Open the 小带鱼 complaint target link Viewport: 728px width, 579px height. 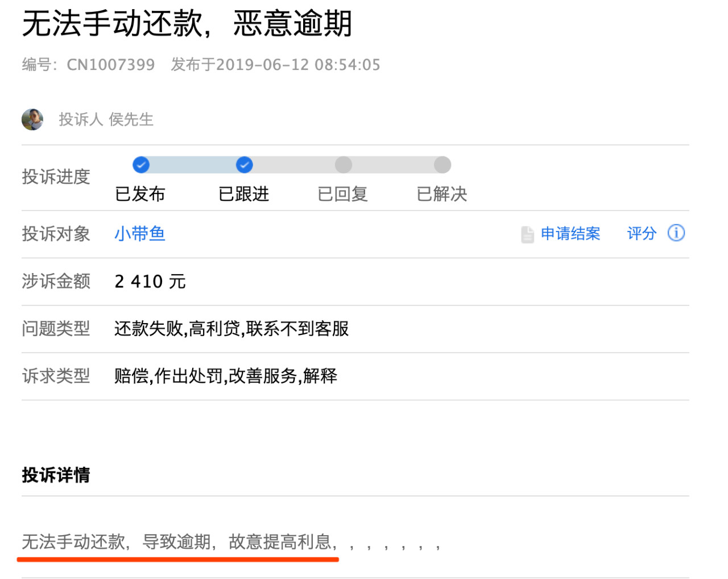(x=140, y=234)
